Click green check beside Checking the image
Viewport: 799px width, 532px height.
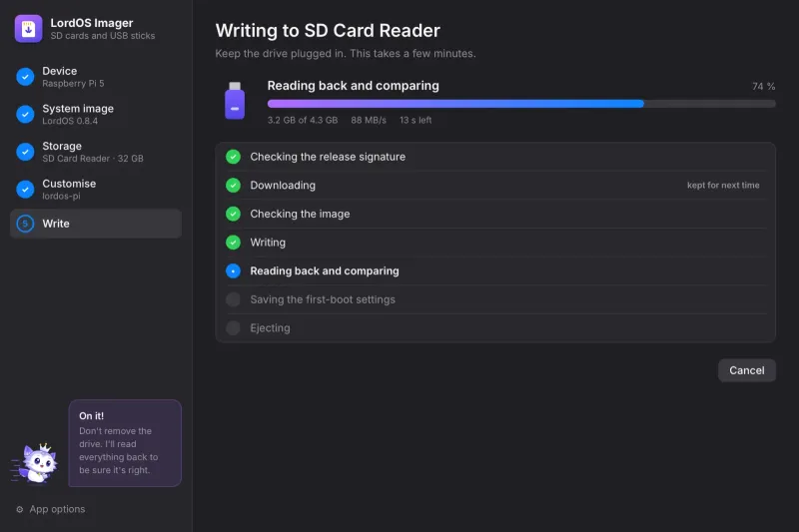coord(234,214)
